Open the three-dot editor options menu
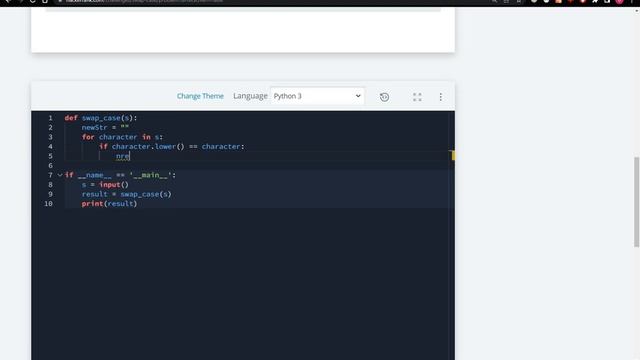The width and height of the screenshot is (640, 360). click(x=440, y=97)
